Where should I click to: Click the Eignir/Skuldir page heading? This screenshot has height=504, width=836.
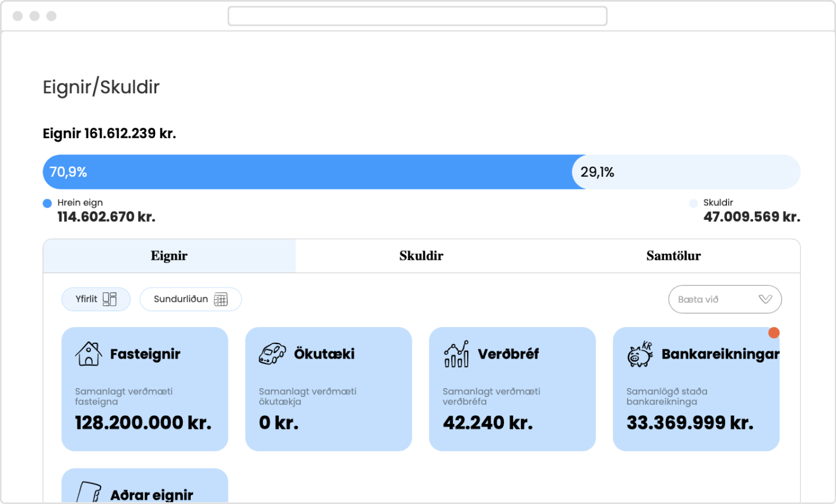101,87
